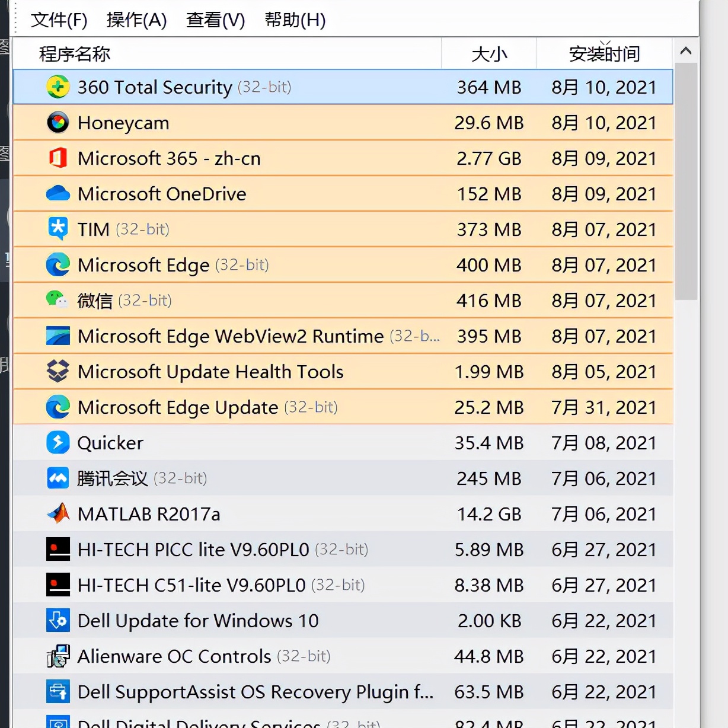This screenshot has height=728, width=728.
Task: Sort programs by 大小 column
Action: (488, 53)
